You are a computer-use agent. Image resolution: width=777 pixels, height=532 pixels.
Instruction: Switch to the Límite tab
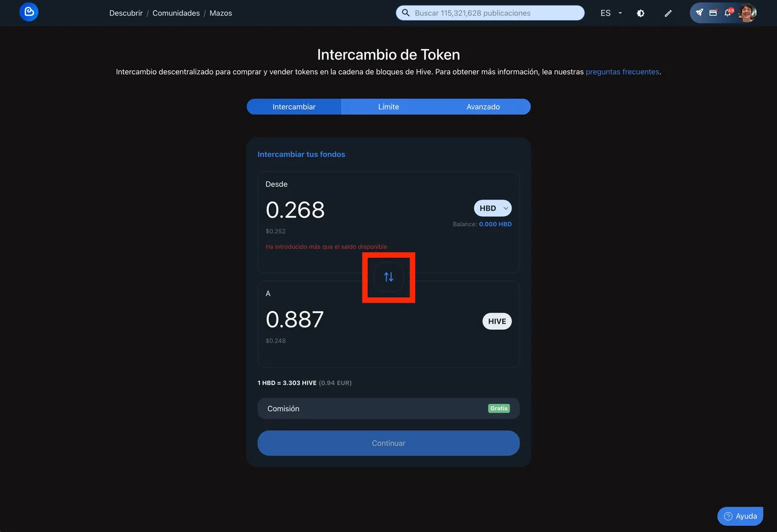click(388, 107)
